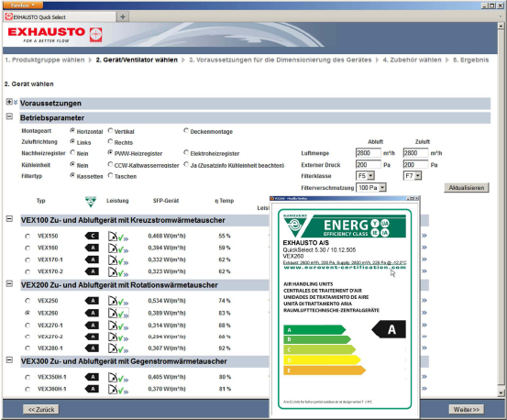
Task: Click the double arrow at the VEX150 row end
Action: click(x=424, y=236)
